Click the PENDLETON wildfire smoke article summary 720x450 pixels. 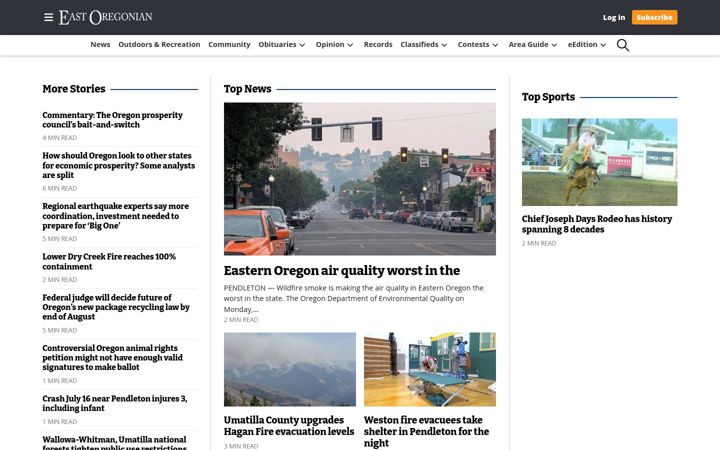354,298
